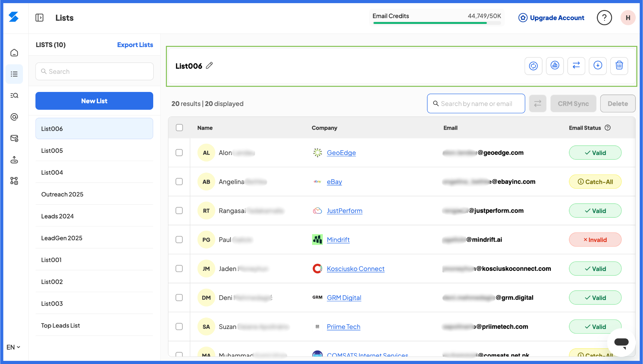Click the refresh list icon button
The width and height of the screenshot is (643, 364).
[533, 66]
